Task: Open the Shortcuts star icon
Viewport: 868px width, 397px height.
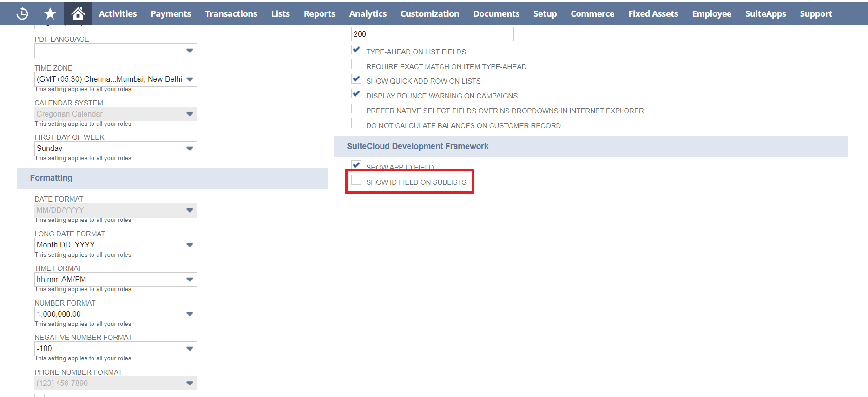Action: coord(50,14)
